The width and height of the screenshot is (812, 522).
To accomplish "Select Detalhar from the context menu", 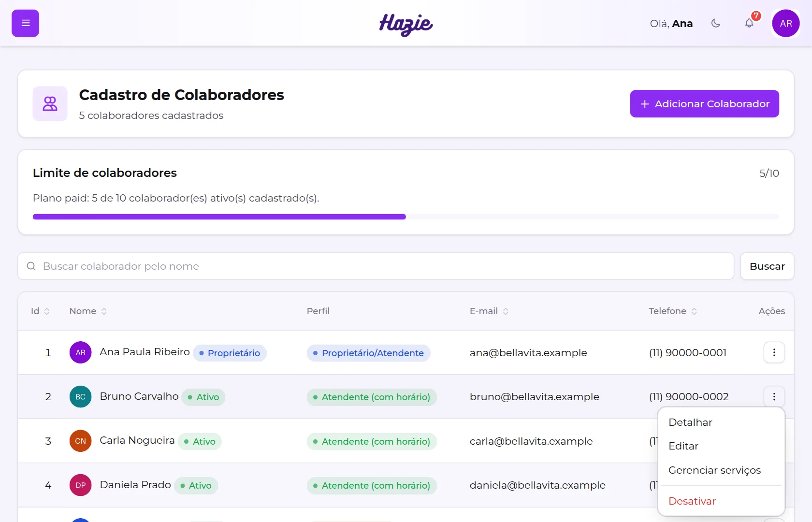I will pyautogui.click(x=721, y=422).
